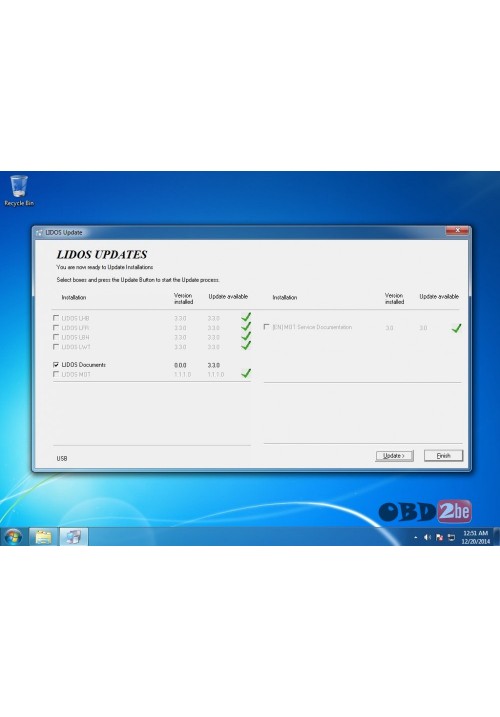Toggle the LIDOS LHB checkbox
Screen dimensions: 500x717
(56, 318)
